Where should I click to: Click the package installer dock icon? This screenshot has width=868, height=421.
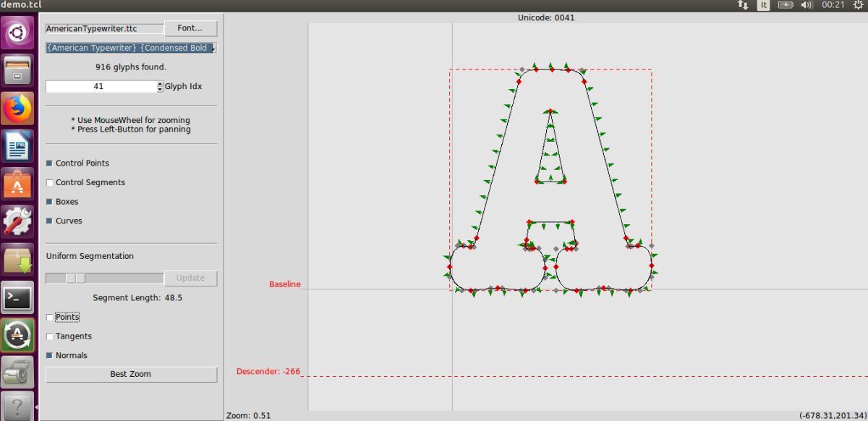click(x=17, y=260)
